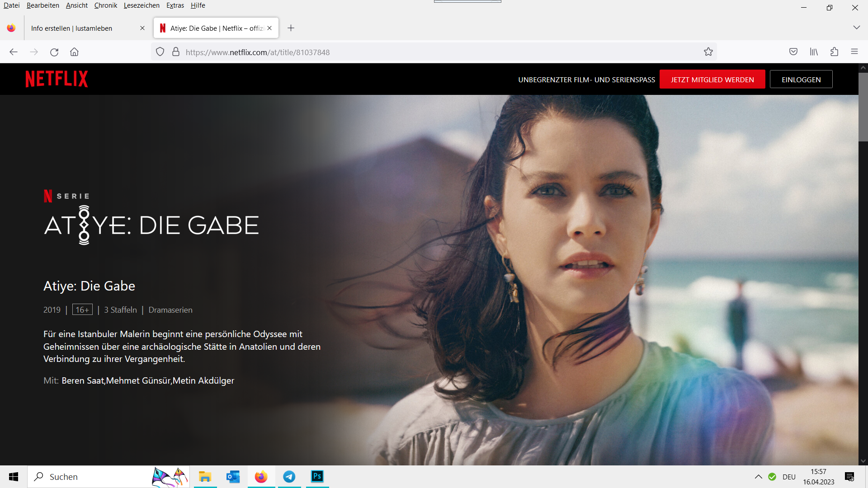Open Telegram from taskbar

(x=289, y=477)
